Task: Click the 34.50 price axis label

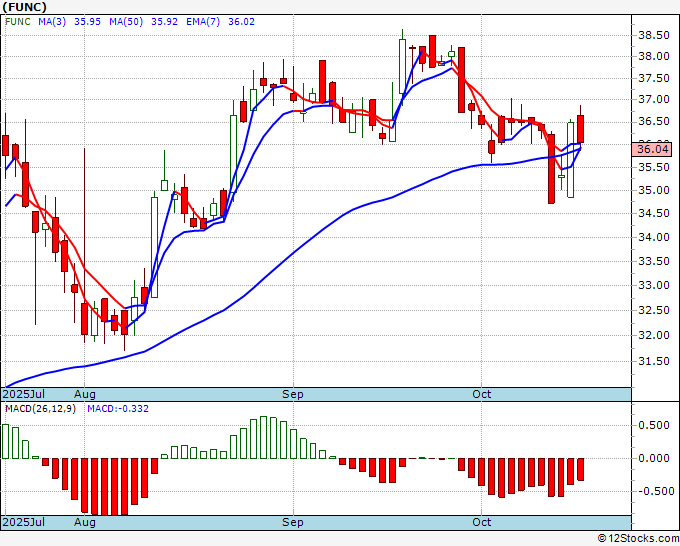Action: (x=654, y=213)
